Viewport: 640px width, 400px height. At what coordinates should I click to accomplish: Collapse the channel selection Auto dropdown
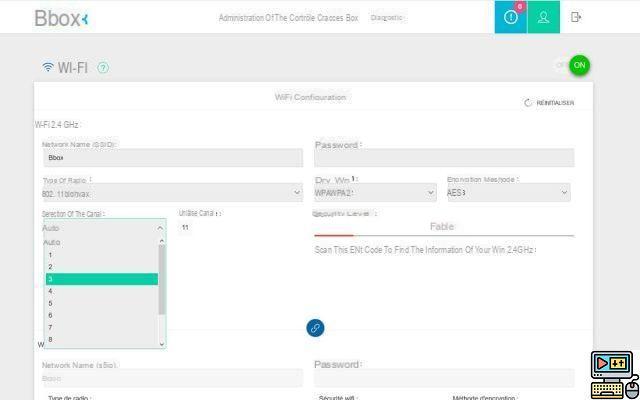pos(104,228)
